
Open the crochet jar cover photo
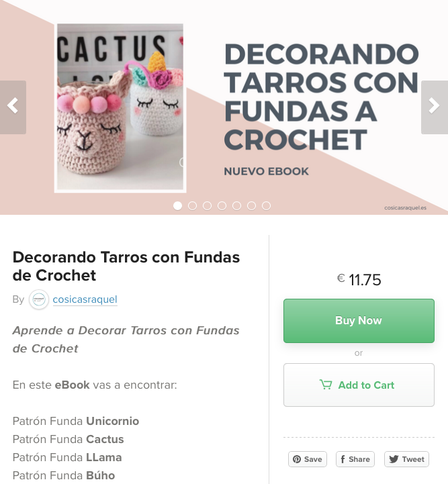coord(120,107)
